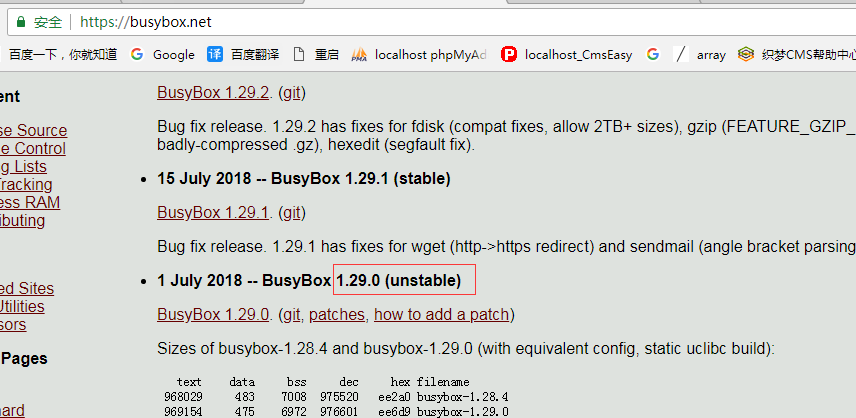Open the sidebar link ending 'ess RAM'
Image resolution: width=856 pixels, height=418 pixels.
30,202
